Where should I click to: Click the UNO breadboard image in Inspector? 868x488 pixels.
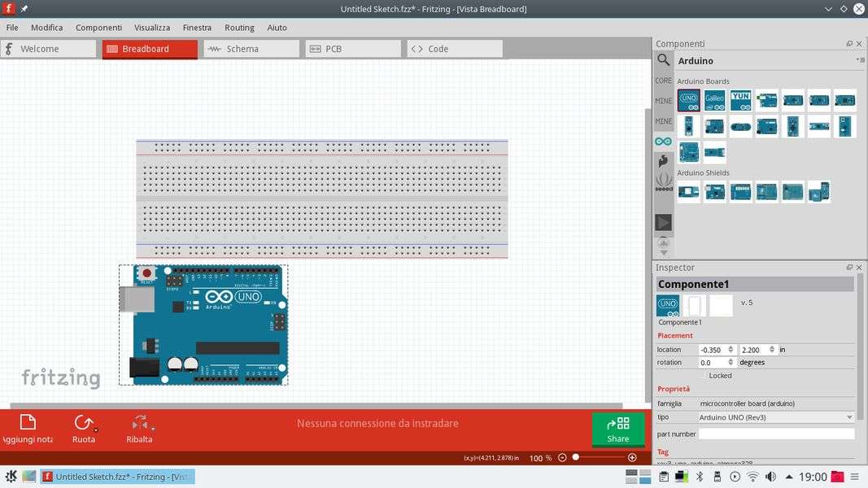(x=668, y=306)
